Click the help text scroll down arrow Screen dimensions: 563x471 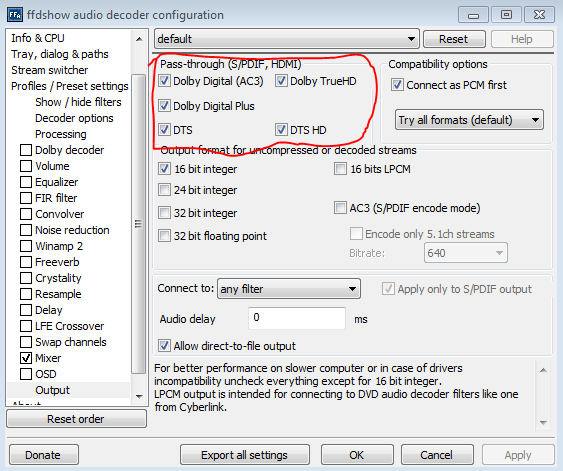[543, 423]
